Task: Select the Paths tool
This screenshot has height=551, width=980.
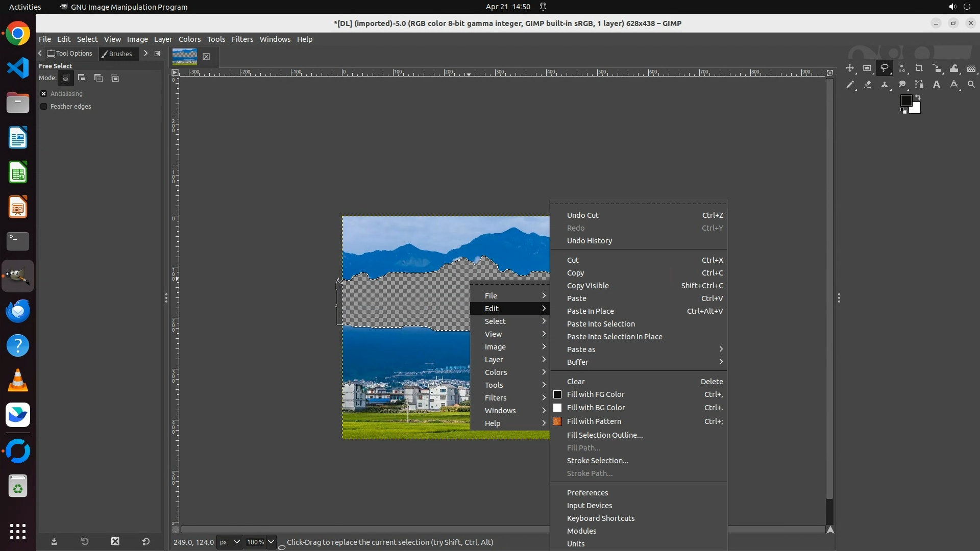Action: [x=919, y=85]
